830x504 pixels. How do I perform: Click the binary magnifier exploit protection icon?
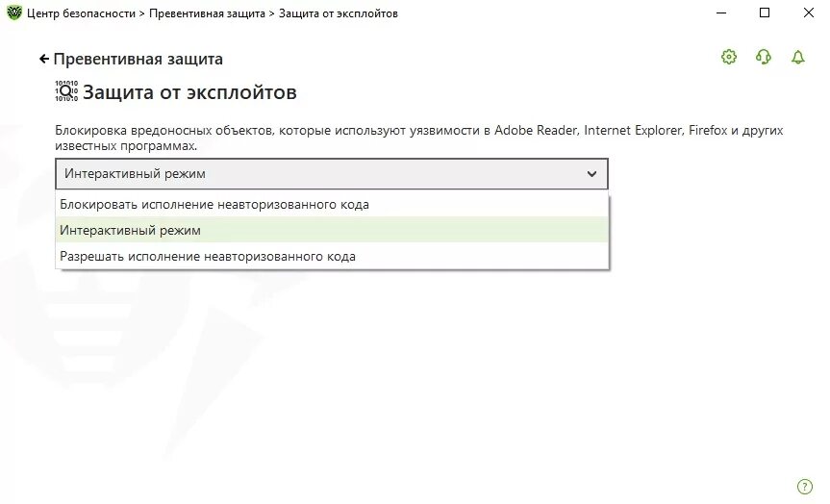66,91
